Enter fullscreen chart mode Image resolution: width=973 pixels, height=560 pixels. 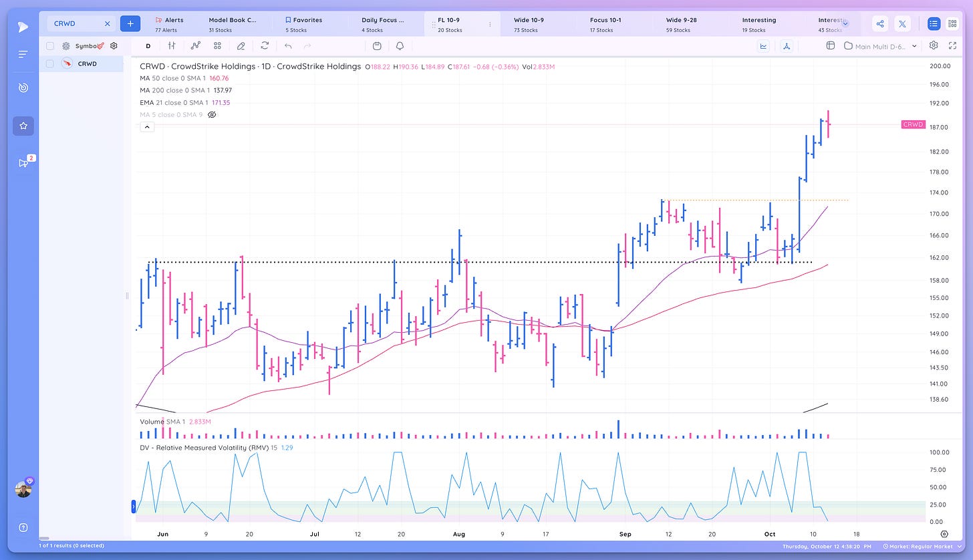pos(954,45)
